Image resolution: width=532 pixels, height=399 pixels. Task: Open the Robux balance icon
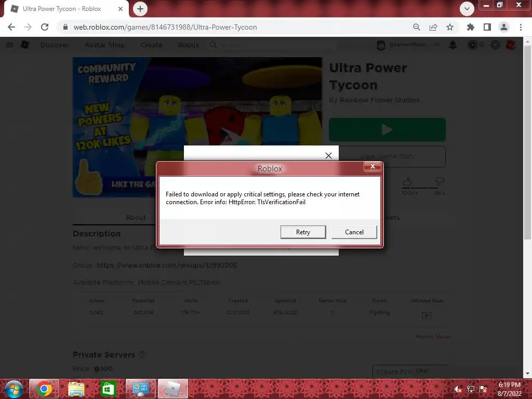(x=472, y=45)
